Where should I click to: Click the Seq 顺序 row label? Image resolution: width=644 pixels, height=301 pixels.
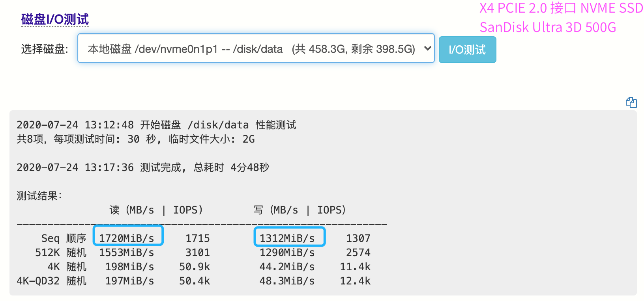64,238
